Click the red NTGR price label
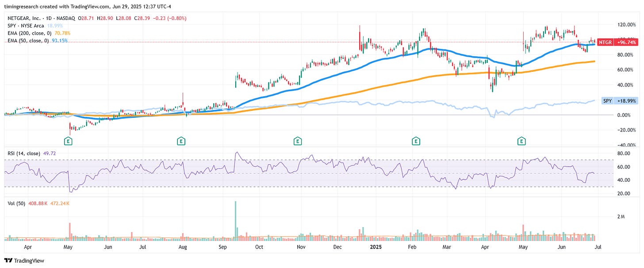The width and height of the screenshot is (644, 268). [x=604, y=42]
